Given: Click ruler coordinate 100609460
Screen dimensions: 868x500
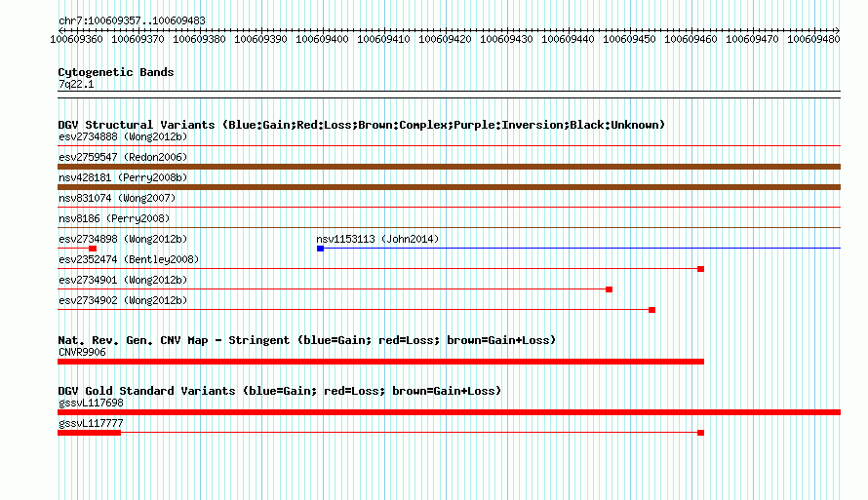Looking at the screenshot, I should tap(690, 39).
